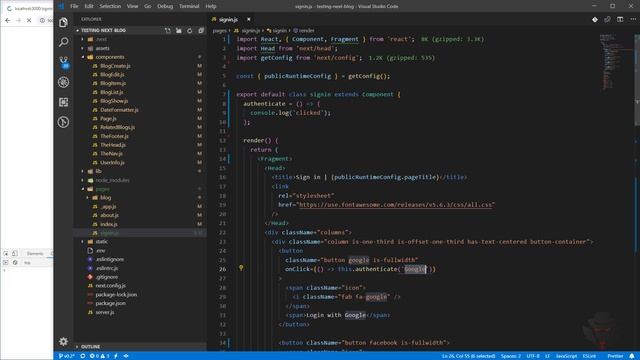Open the Explorer view in activity bar
The height and width of the screenshot is (360, 640).
point(63,22)
